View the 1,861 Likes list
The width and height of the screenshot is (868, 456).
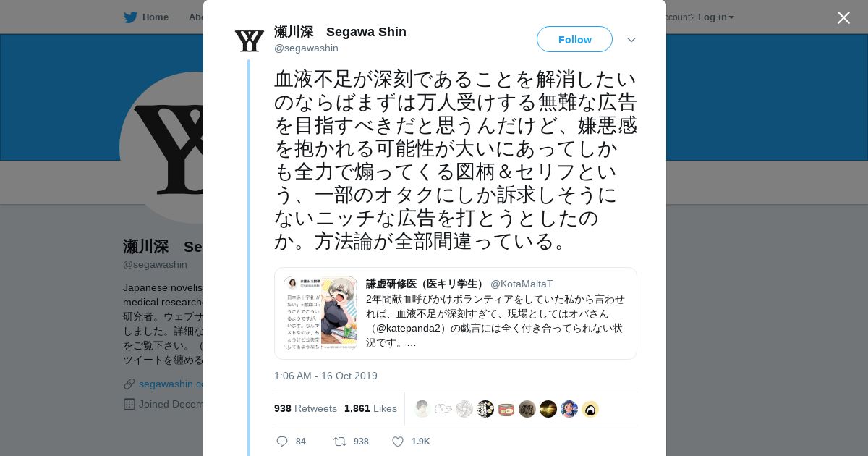click(x=370, y=408)
